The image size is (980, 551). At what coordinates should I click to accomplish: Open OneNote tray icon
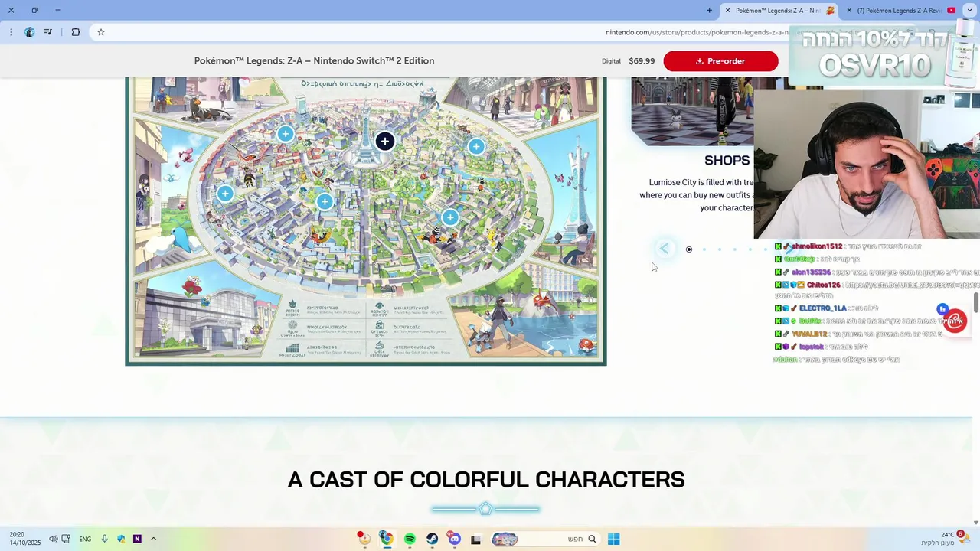137,539
